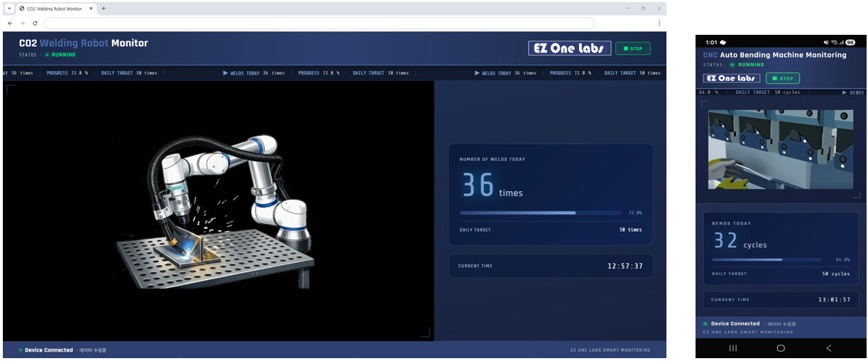Tap the 64.0% bends progress bar
Viewport: 868px width, 361px height.
click(x=767, y=259)
